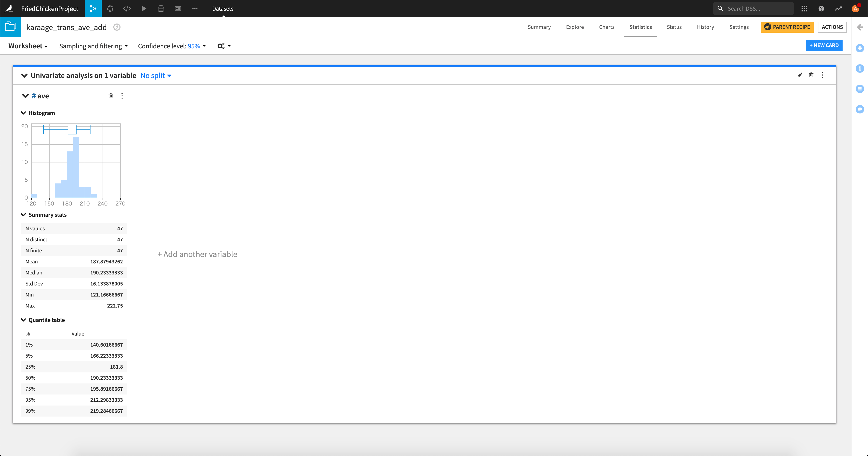Click the + NEW CARD button
This screenshot has height=456, width=868.
tap(824, 45)
